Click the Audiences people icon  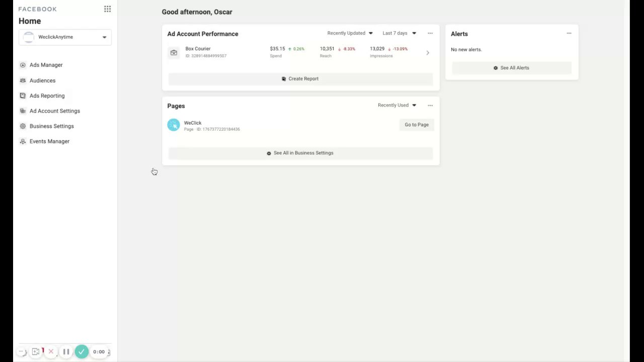(x=23, y=80)
